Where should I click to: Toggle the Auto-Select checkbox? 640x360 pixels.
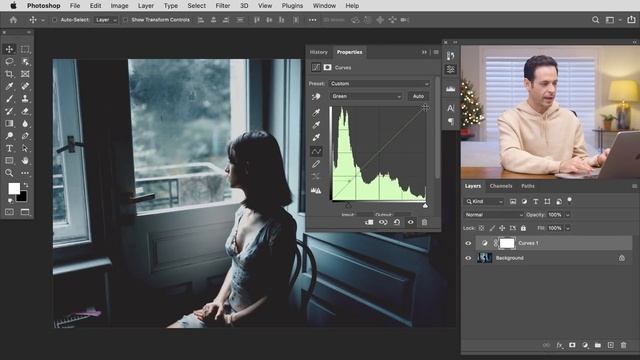tap(54, 20)
